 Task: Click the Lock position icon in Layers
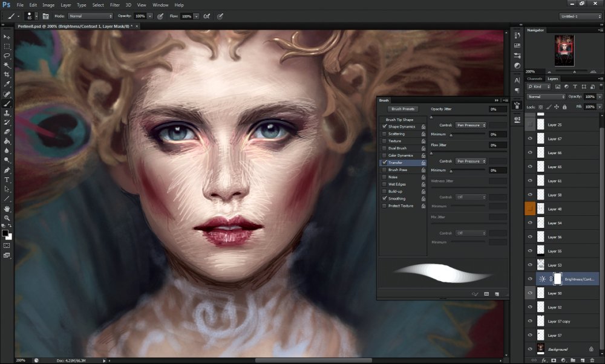[557, 107]
